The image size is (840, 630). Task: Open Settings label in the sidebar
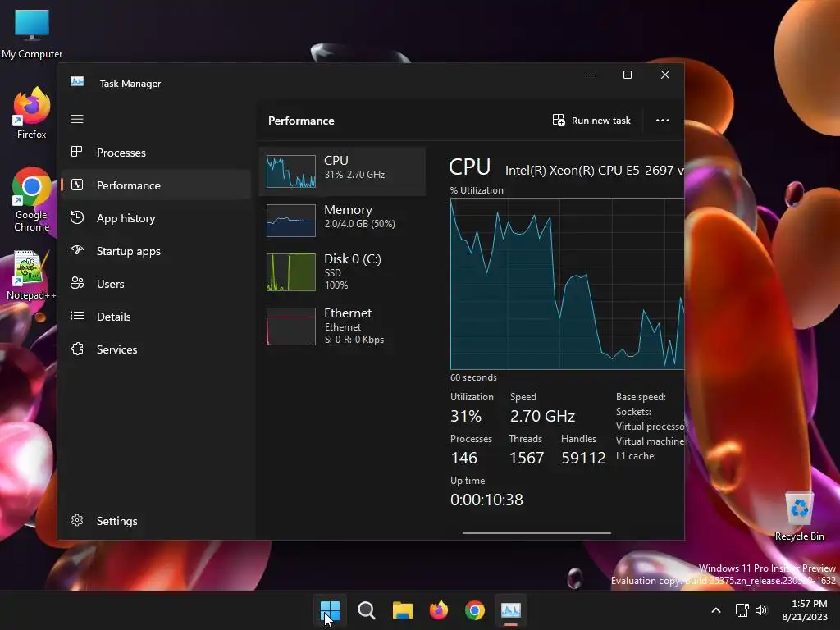[x=116, y=521]
